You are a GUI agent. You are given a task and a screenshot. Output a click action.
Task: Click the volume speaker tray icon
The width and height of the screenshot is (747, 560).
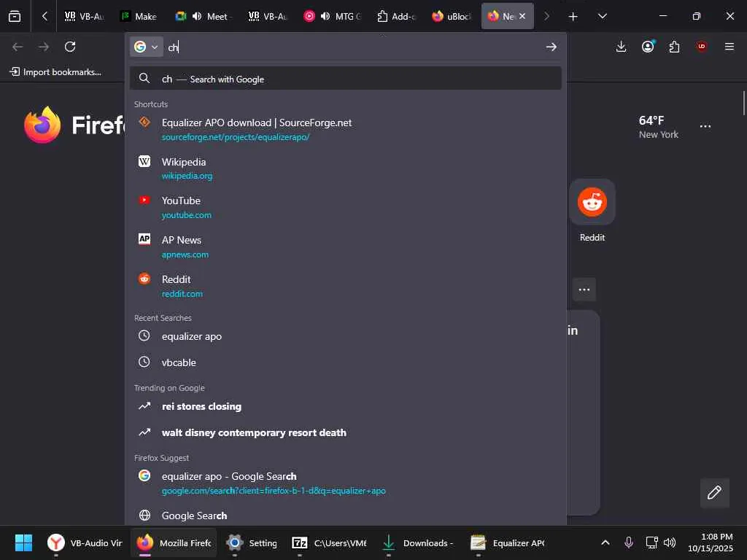click(670, 542)
